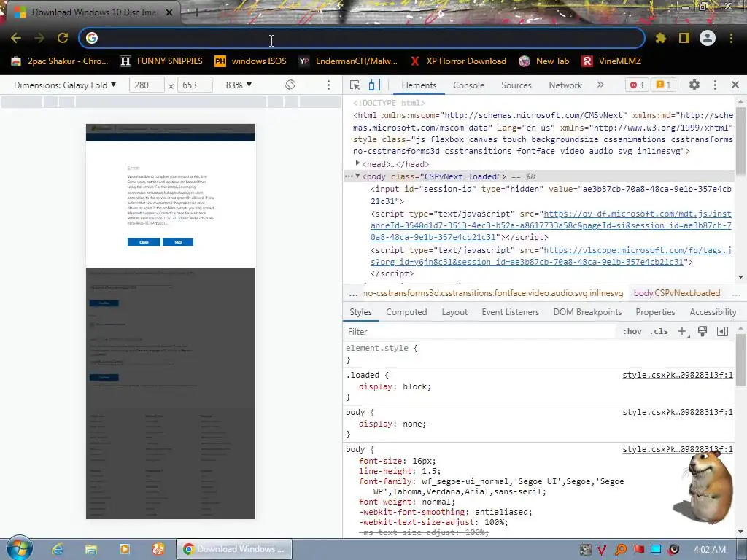Go back with the browser back arrow
This screenshot has height=560, width=747.
tap(16, 38)
